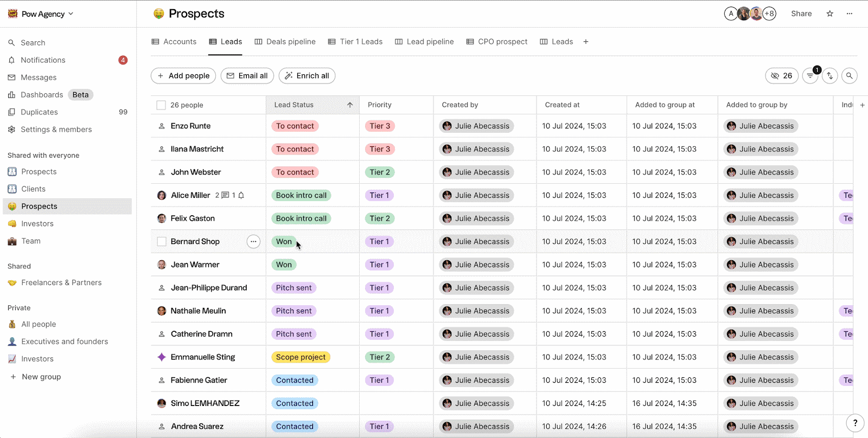
Task: Click the A collaborator avatar
Action: (731, 14)
